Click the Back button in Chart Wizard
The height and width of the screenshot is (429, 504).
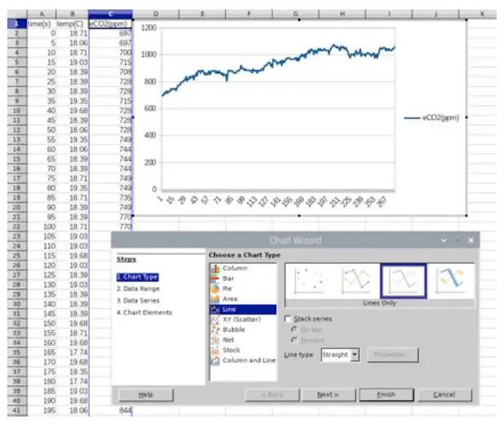pyautogui.click(x=272, y=395)
